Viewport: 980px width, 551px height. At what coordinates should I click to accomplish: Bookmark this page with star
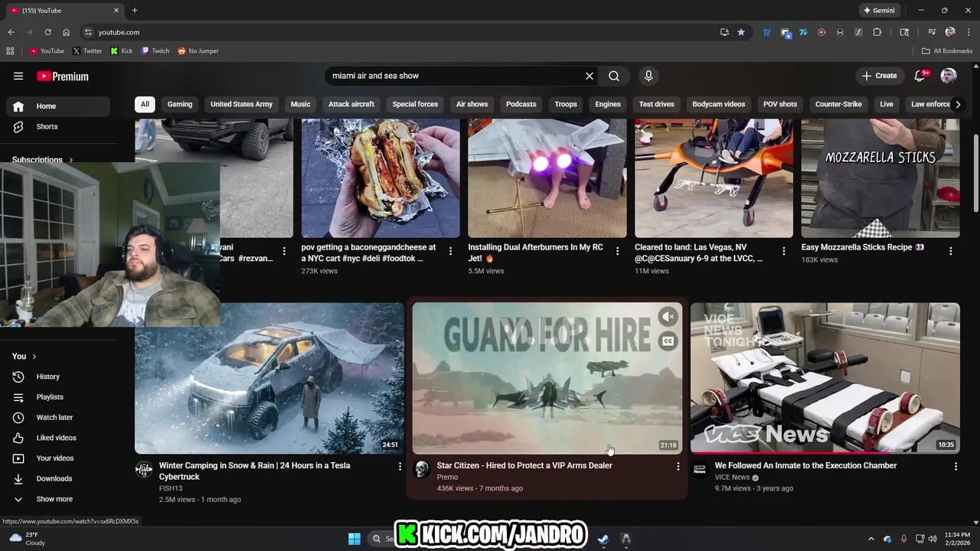click(741, 32)
